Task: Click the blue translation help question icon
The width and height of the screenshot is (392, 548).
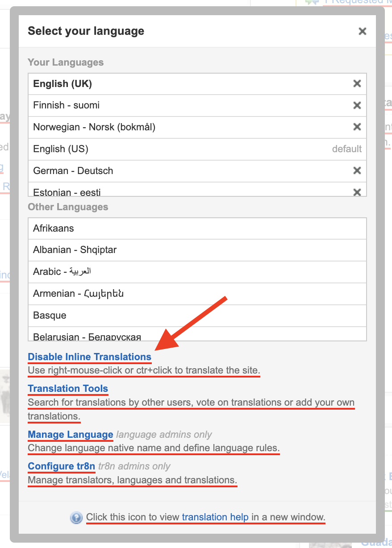Action: (x=76, y=518)
